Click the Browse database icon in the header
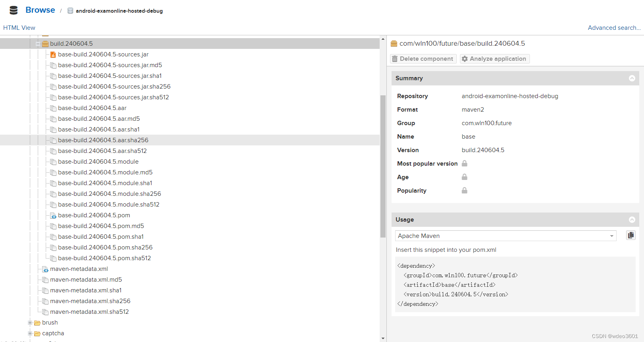This screenshot has height=342, width=644. click(x=14, y=10)
